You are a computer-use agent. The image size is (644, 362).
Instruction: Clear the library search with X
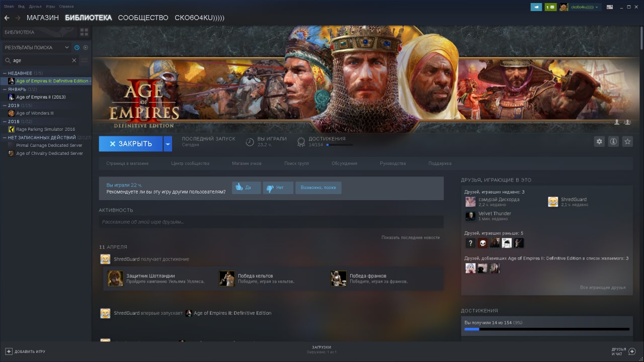pos(74,60)
